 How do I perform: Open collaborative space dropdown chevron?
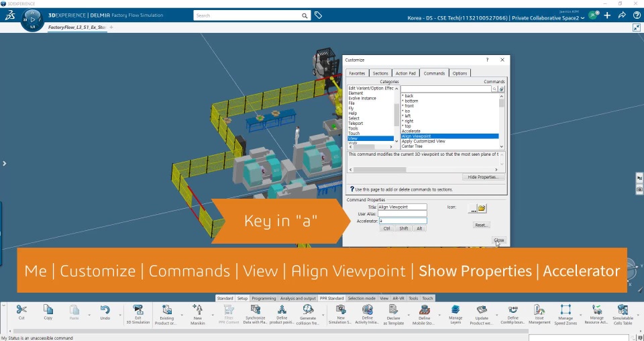pos(582,18)
